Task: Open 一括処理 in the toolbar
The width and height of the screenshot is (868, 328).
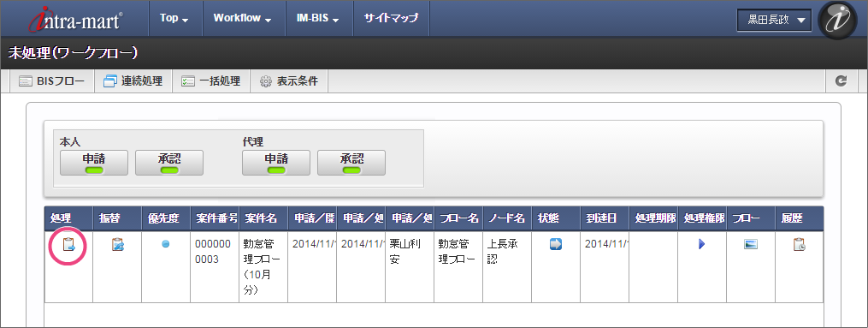Action: (x=211, y=81)
